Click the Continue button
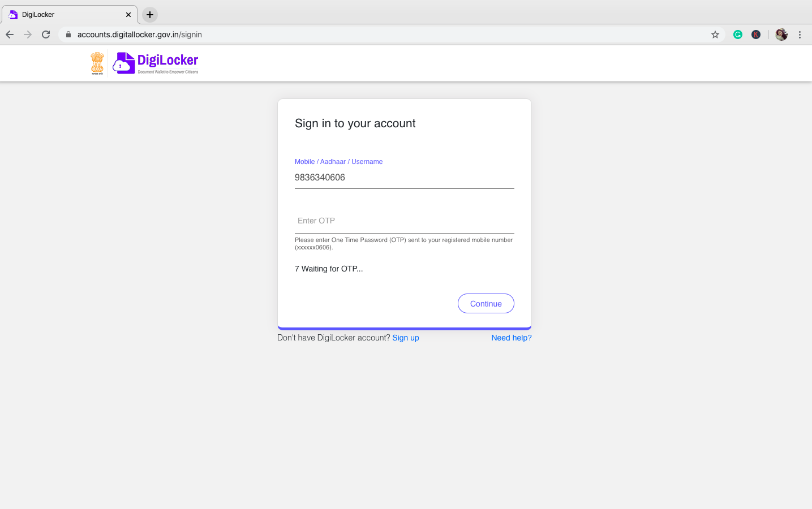 point(486,304)
